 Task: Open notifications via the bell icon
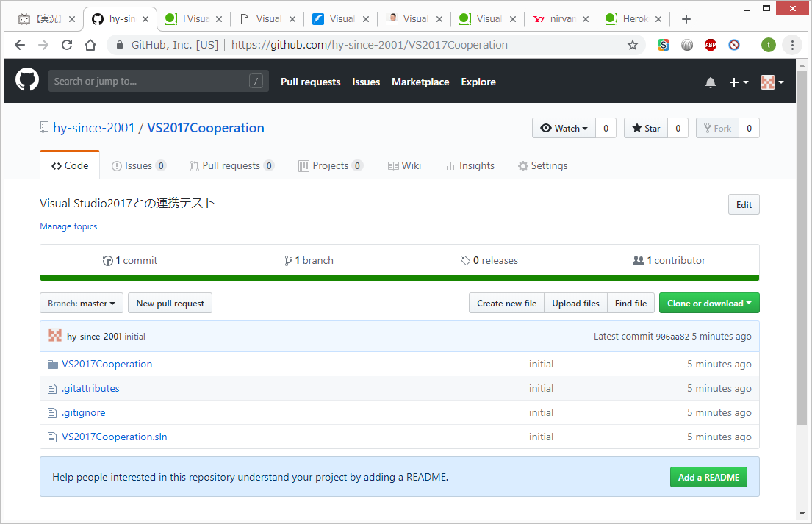pyautogui.click(x=711, y=82)
